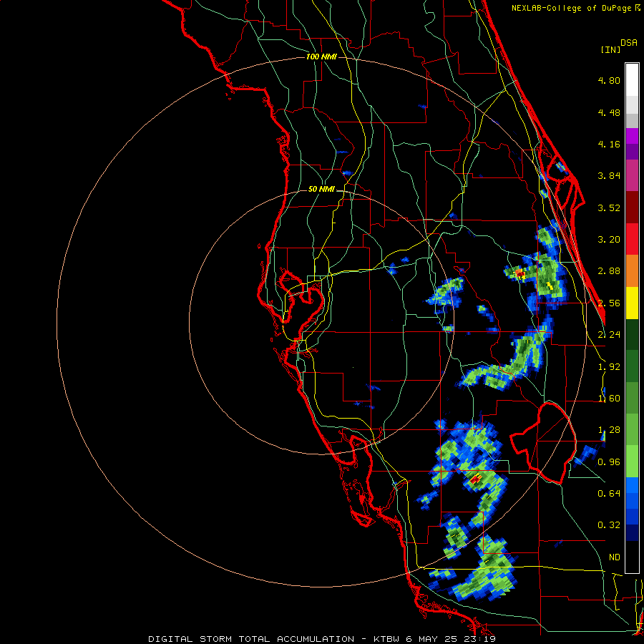Click the ND legend label
The height and width of the screenshot is (644, 644).
coord(615,557)
